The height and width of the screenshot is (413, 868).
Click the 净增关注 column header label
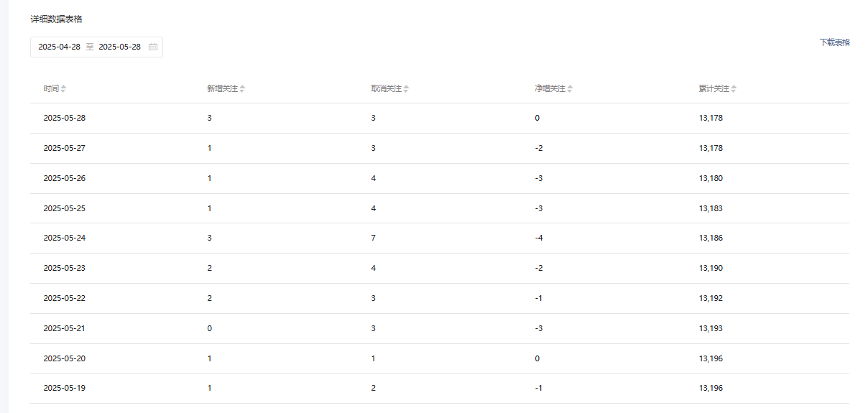(x=550, y=89)
